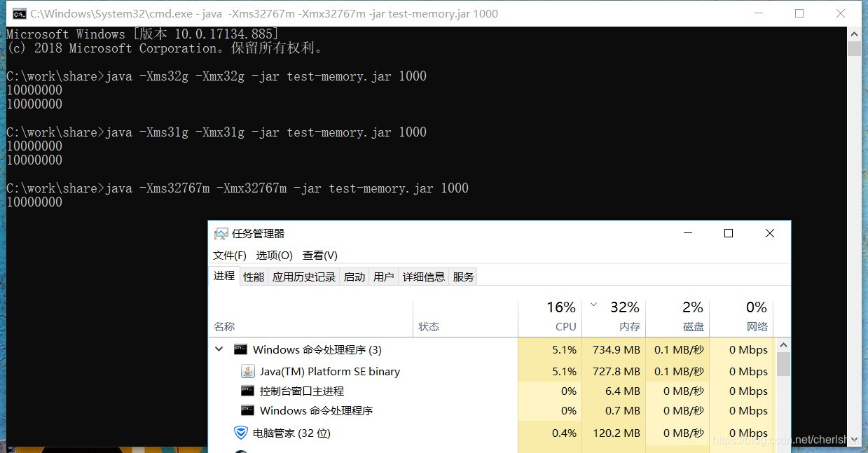Open the 文件(F) menu
This screenshot has width=868, height=453.
[230, 256]
